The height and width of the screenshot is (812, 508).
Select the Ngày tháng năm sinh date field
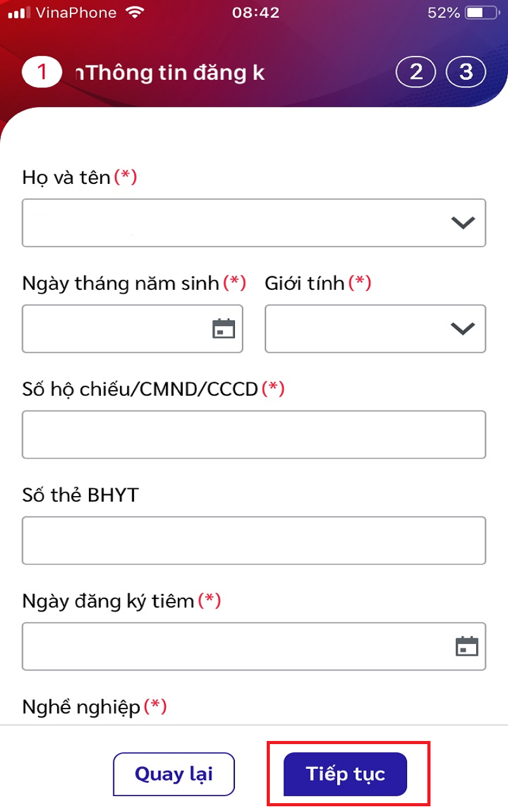(133, 329)
